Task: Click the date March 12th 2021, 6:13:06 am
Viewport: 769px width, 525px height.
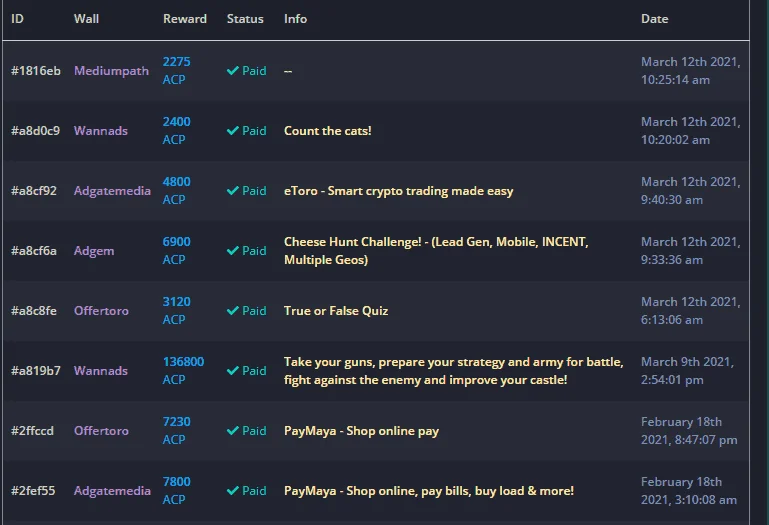Action: click(691, 311)
